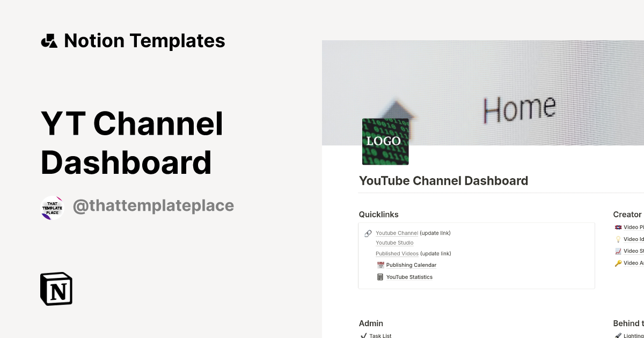Select the YouTube Channel Dashboard page title
Screen dimensions: 644x338
pos(444,181)
